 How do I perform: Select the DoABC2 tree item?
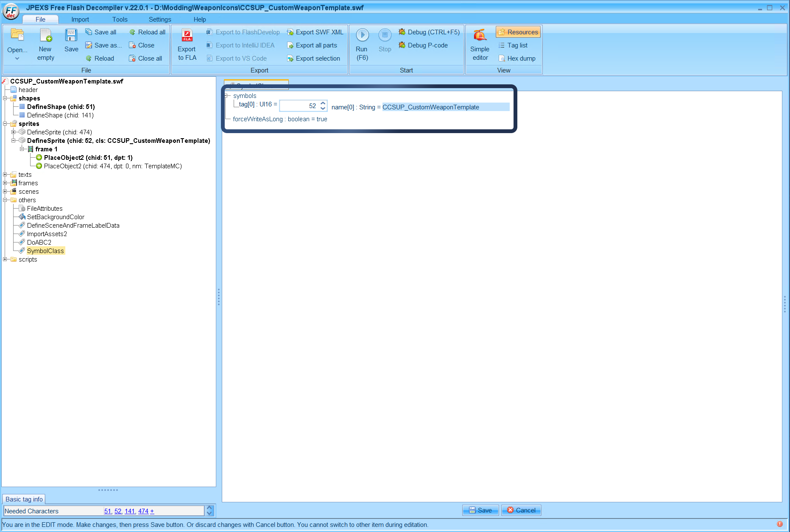coord(39,242)
